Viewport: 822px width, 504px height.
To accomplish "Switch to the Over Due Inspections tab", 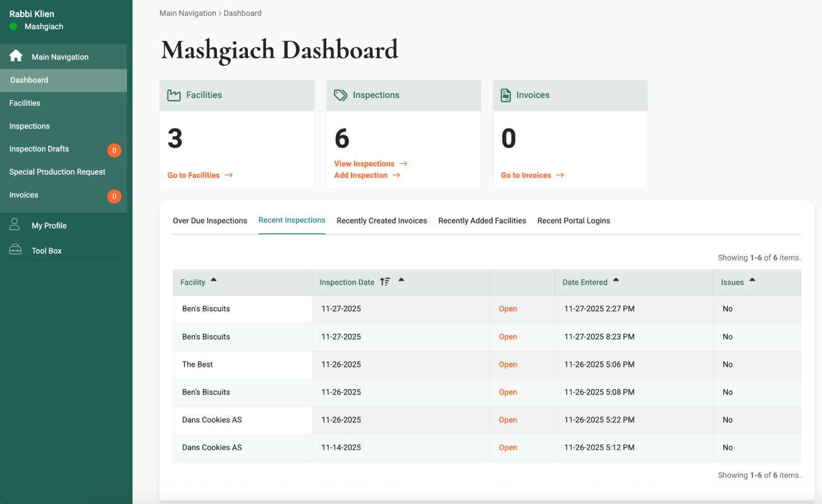I will pyautogui.click(x=210, y=220).
